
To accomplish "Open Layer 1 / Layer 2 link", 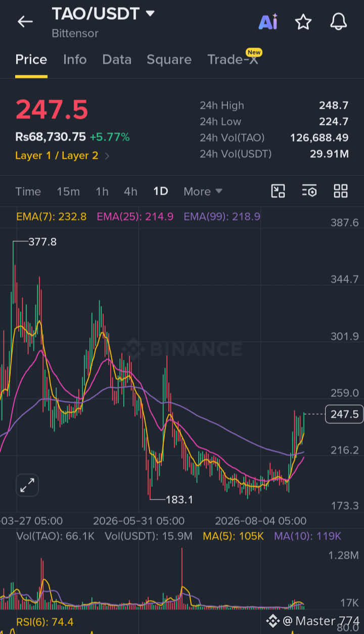I will (57, 156).
